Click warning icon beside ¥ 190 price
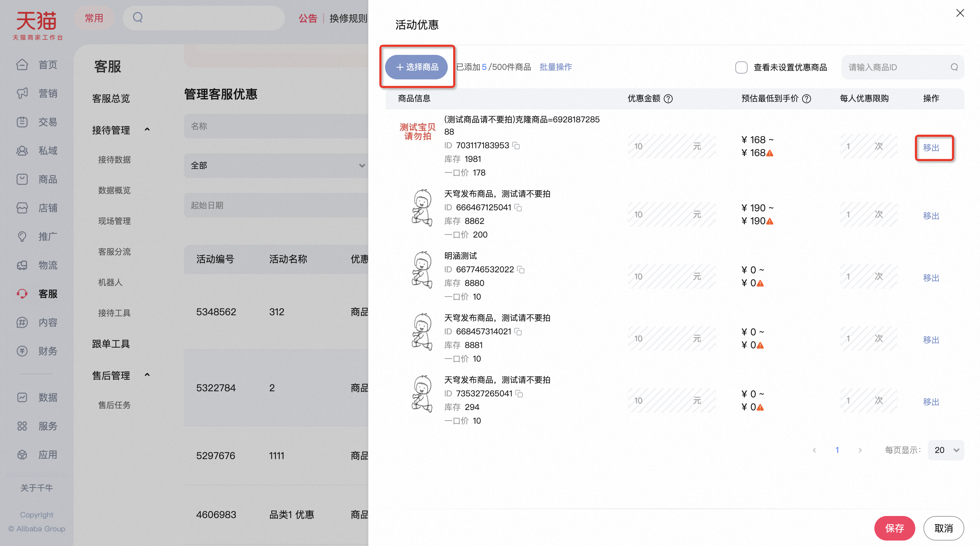This screenshot has width=980, height=546. click(x=770, y=222)
